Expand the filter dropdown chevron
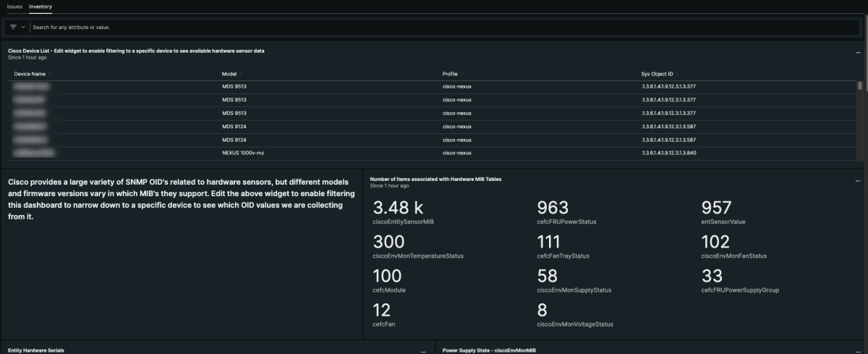Image resolution: width=868 pixels, height=354 pixels. coord(23,27)
